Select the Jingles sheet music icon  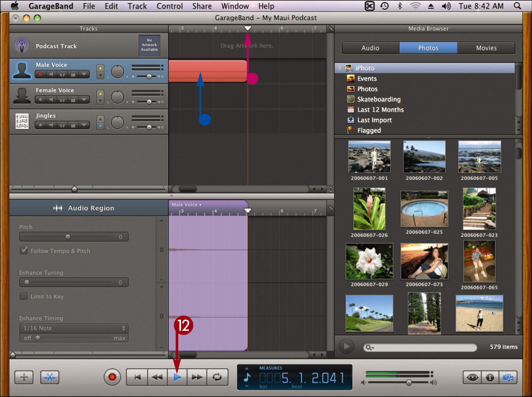22,121
